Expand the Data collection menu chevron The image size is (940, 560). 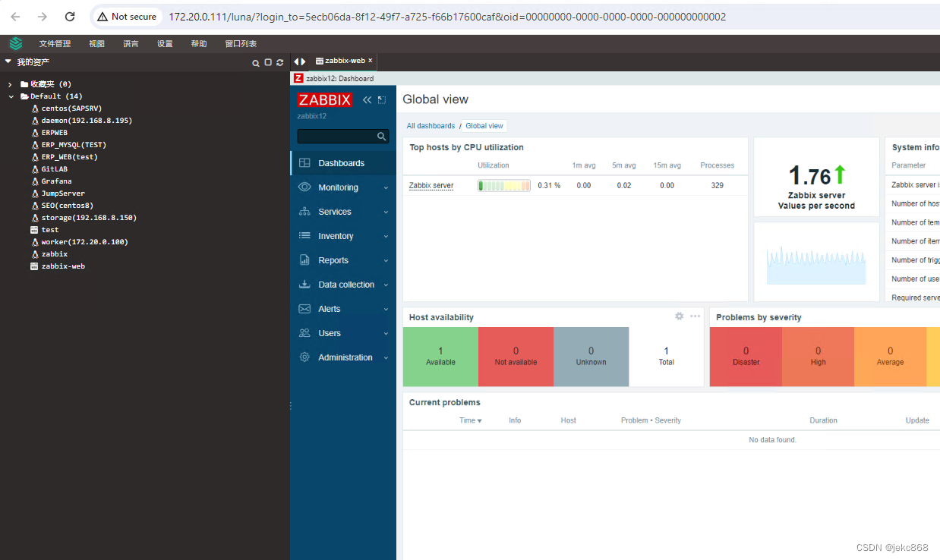386,285
